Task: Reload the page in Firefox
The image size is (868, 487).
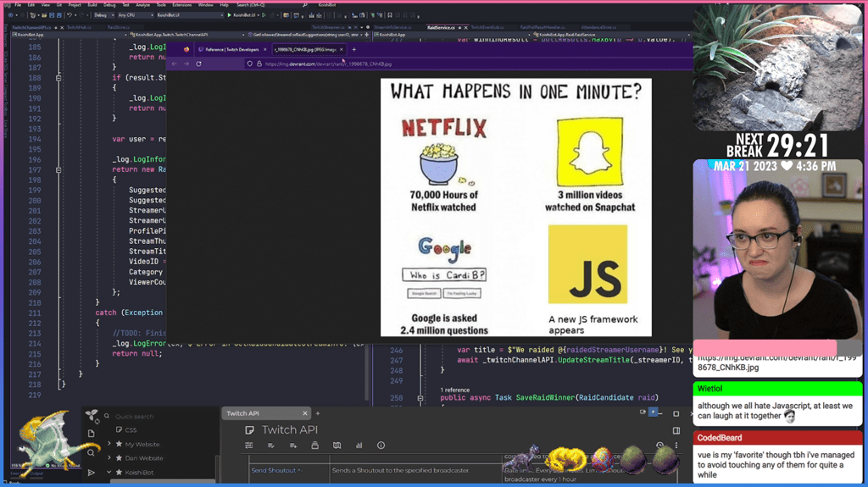Action: 198,64
